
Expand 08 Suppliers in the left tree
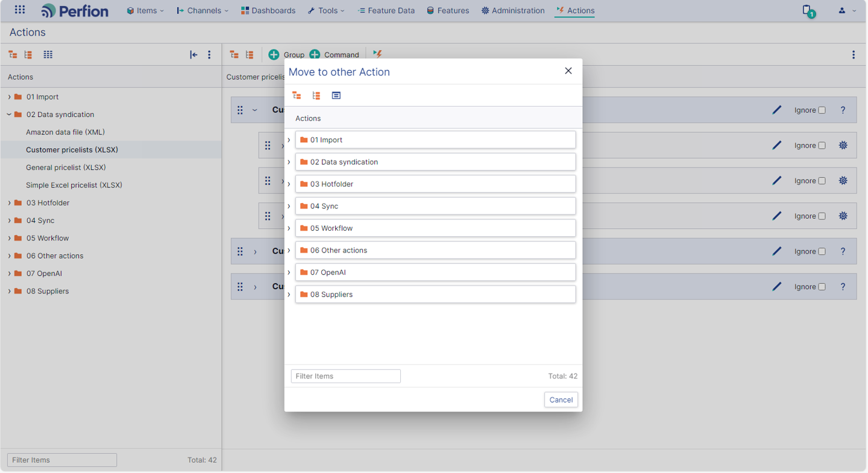click(x=9, y=291)
